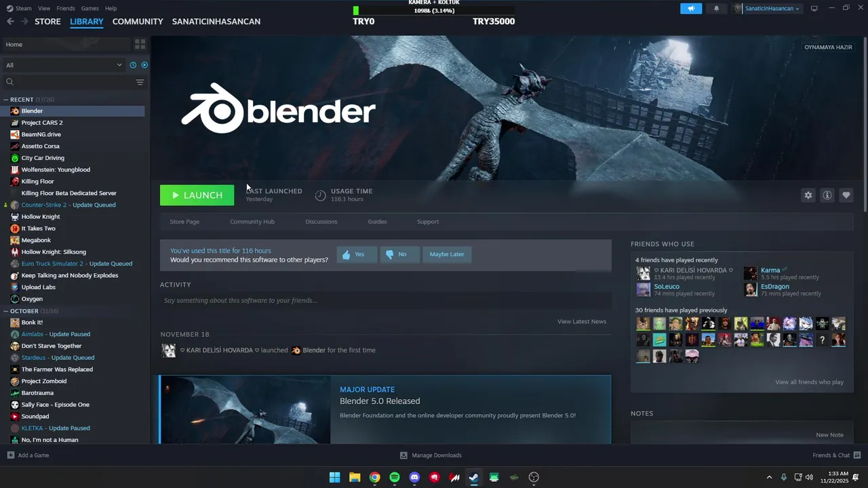Screen dimensions: 868x488
Task: Open Blender 5.0 Released update thumbnail
Action: (x=245, y=410)
